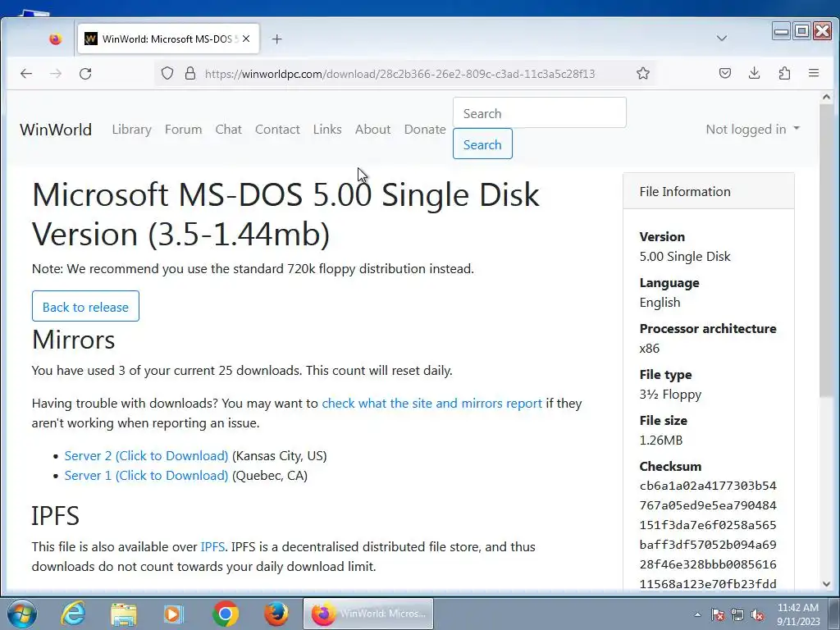Image resolution: width=840 pixels, height=630 pixels.
Task: Open Windows Explorer folder icon in taskbar
Action: pos(124,614)
